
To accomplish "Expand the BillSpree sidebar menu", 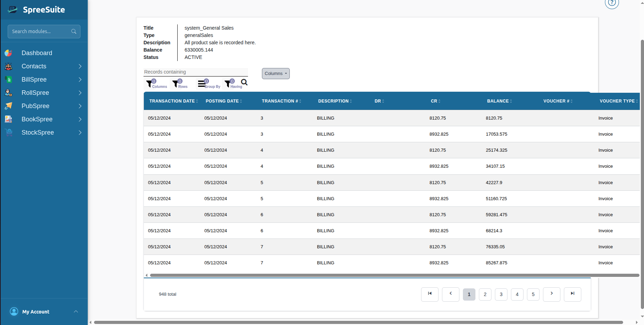I will pos(44,80).
